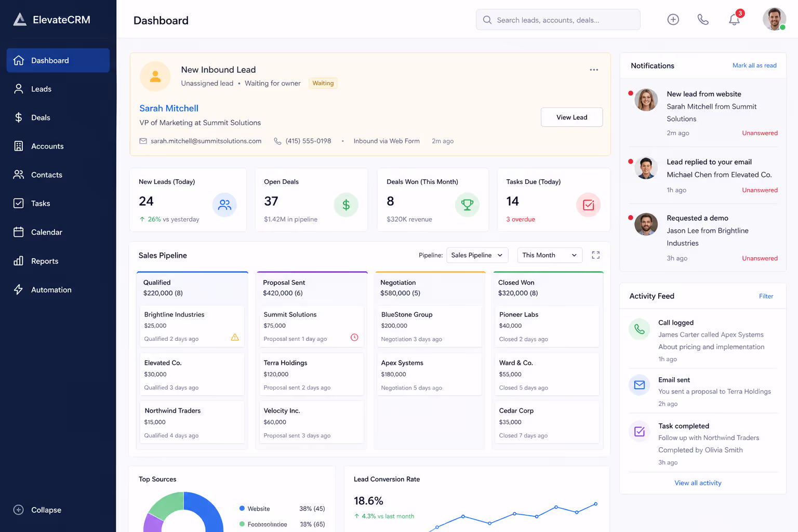Click the Open Deals dollar icon
798x532 pixels.
coord(346,205)
